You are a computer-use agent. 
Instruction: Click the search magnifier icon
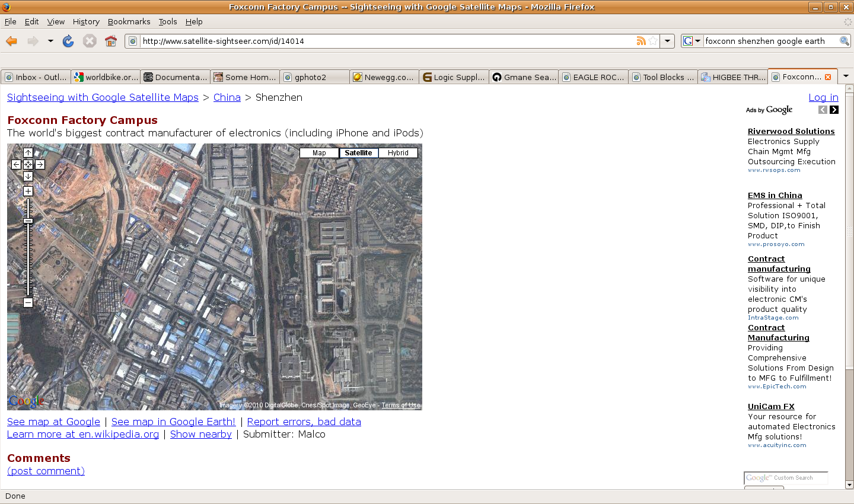coord(845,41)
